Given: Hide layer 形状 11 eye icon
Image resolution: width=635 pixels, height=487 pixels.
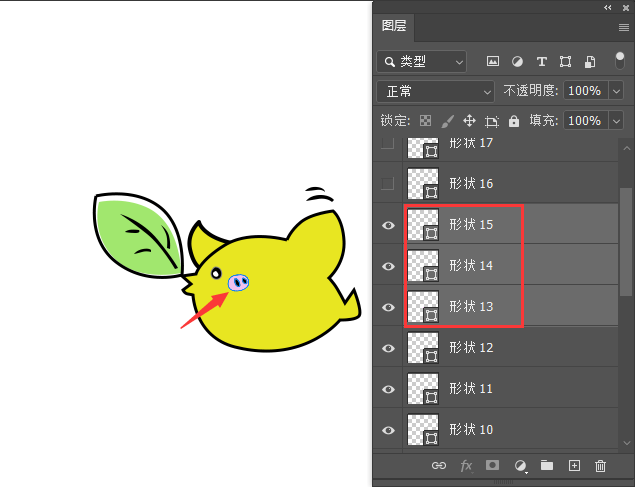Looking at the screenshot, I should pyautogui.click(x=388, y=389).
